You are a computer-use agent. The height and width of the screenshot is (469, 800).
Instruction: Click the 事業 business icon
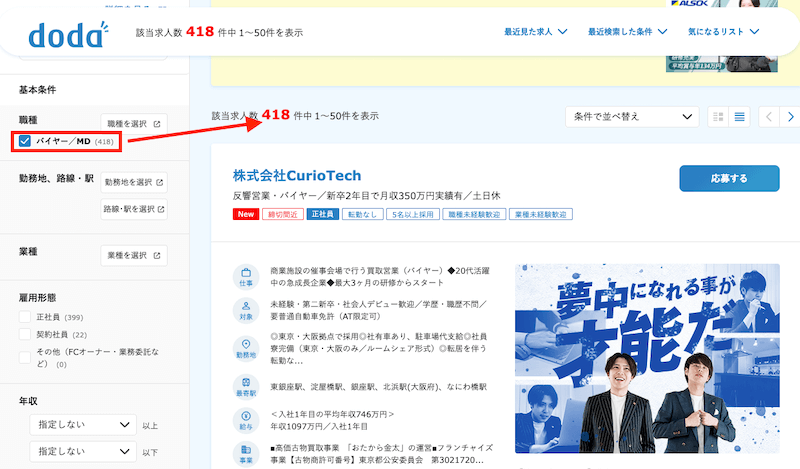[x=246, y=453]
